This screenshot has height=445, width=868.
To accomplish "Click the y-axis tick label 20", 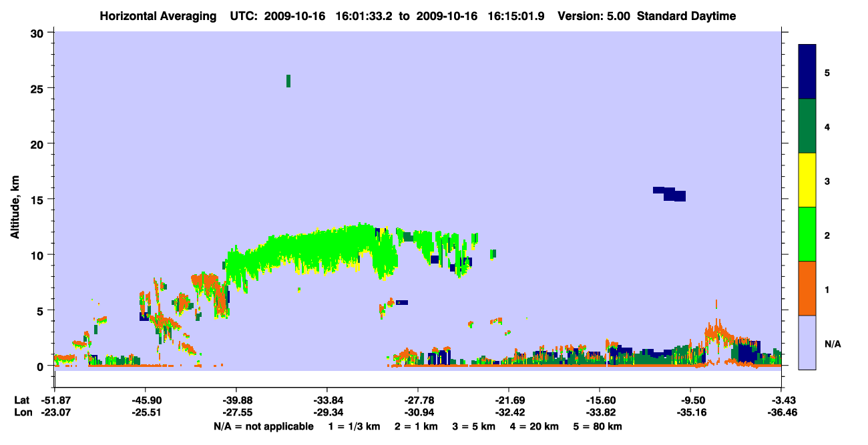I will (38, 143).
